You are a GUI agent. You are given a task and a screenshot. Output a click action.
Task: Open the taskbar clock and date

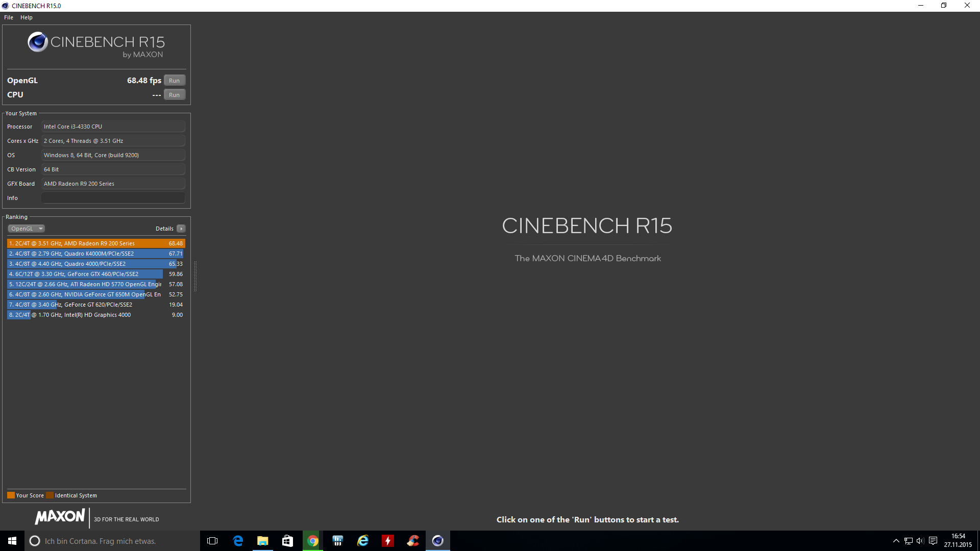(x=958, y=541)
